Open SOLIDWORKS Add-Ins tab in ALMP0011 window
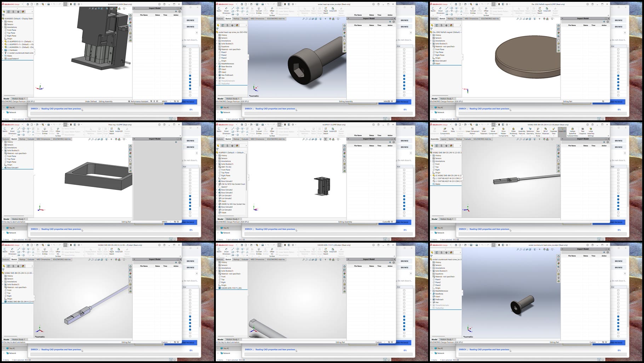The width and height of the screenshot is (644, 363). (276, 139)
